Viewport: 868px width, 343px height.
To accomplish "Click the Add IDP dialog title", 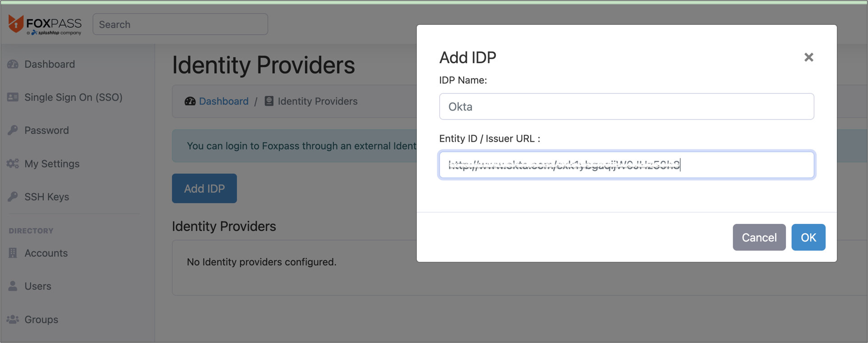I will point(468,57).
